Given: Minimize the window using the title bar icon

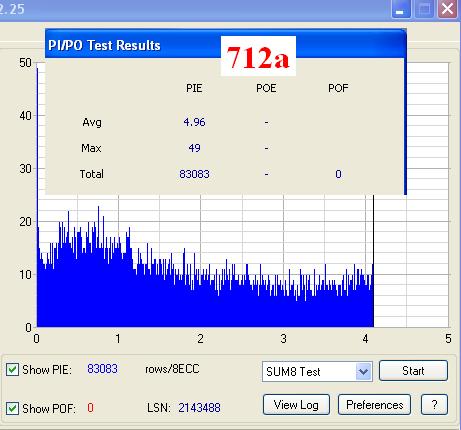Looking at the screenshot, I should (x=401, y=9).
